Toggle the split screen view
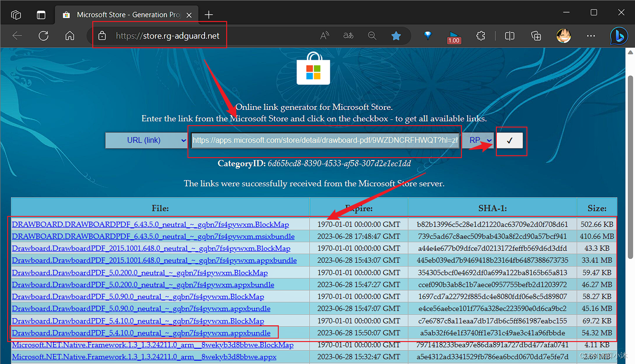The height and width of the screenshot is (364, 635). (x=510, y=36)
